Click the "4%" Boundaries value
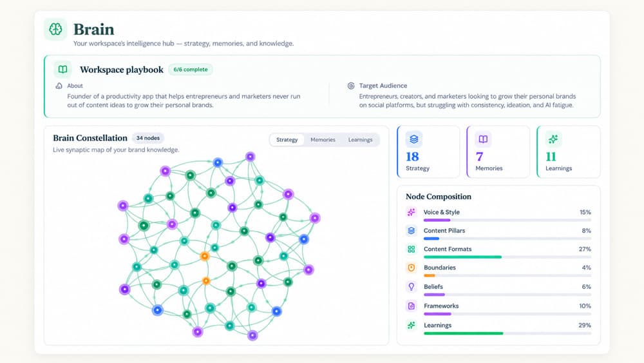 click(x=587, y=268)
